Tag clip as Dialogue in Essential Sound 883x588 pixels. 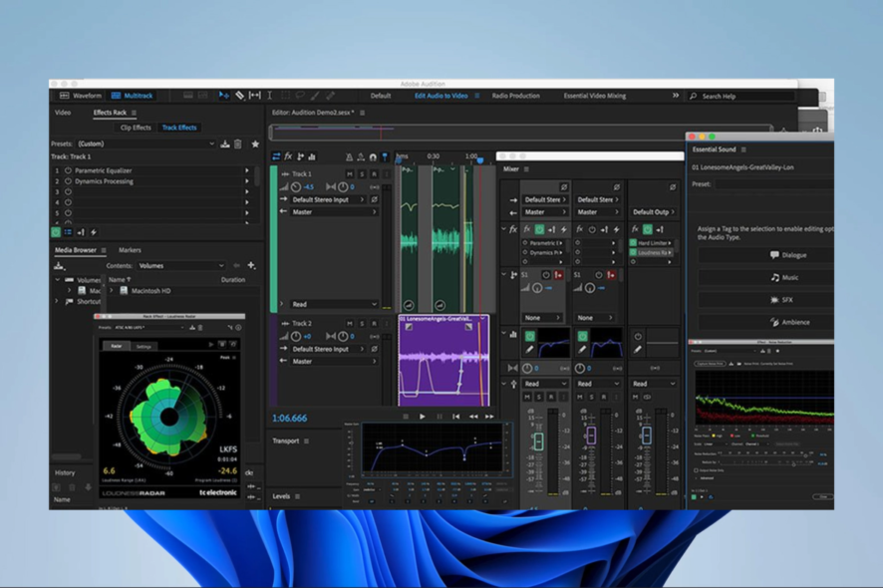tap(788, 255)
